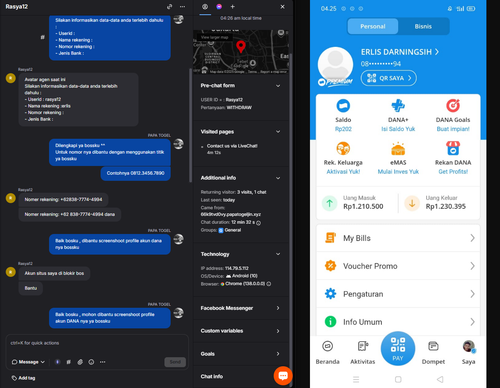Viewport: 500px width, 388px height.
Task: Expand the Goals section
Action: [x=278, y=354]
